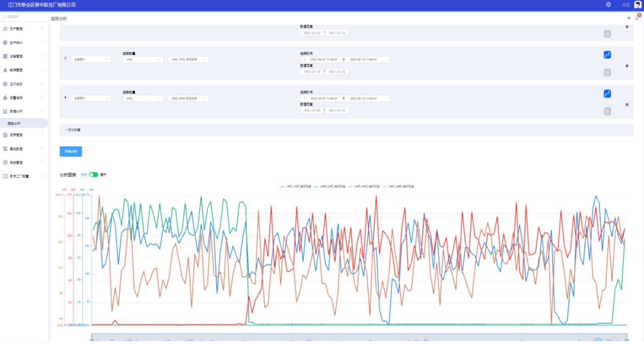Click + 添加变量 to add a variable
This screenshot has width=644, height=344.
73,130
